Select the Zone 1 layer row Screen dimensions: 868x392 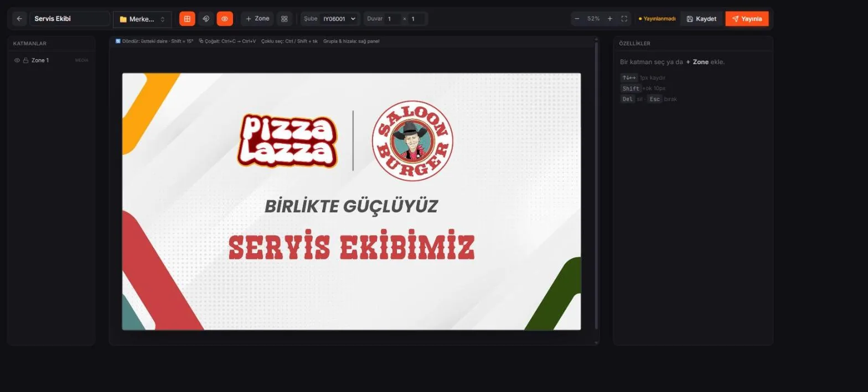(51, 60)
